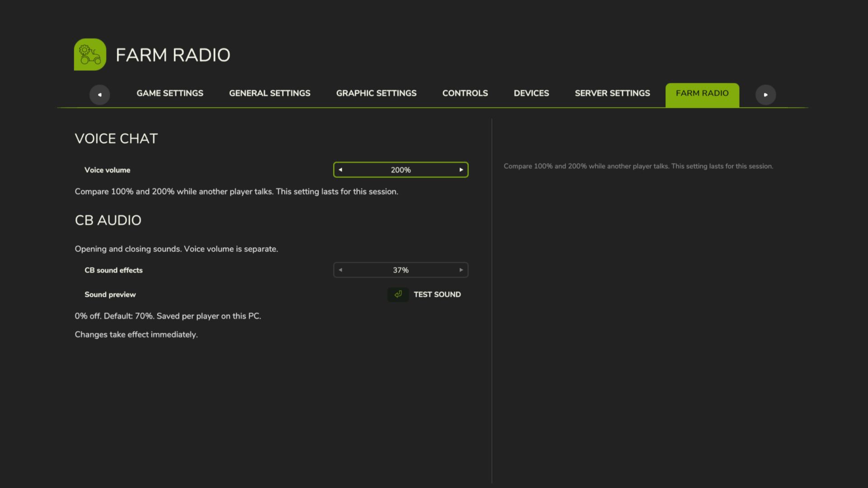Select the Sound preview row label

point(110,295)
